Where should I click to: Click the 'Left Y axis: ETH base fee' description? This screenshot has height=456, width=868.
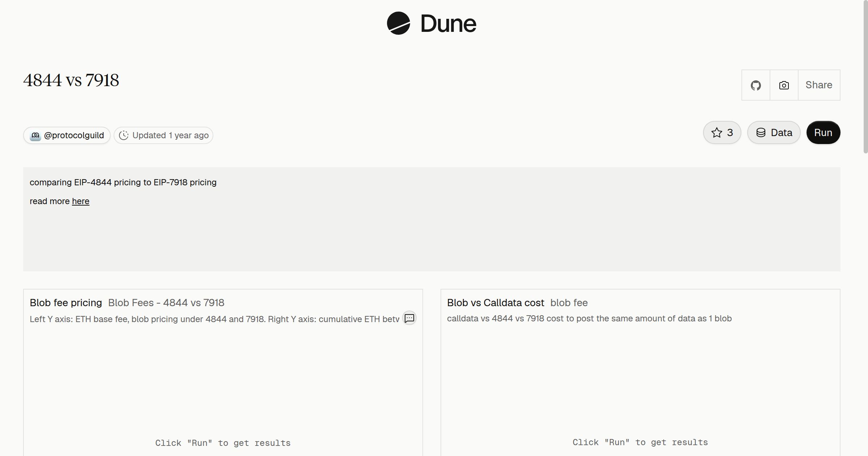pos(214,319)
